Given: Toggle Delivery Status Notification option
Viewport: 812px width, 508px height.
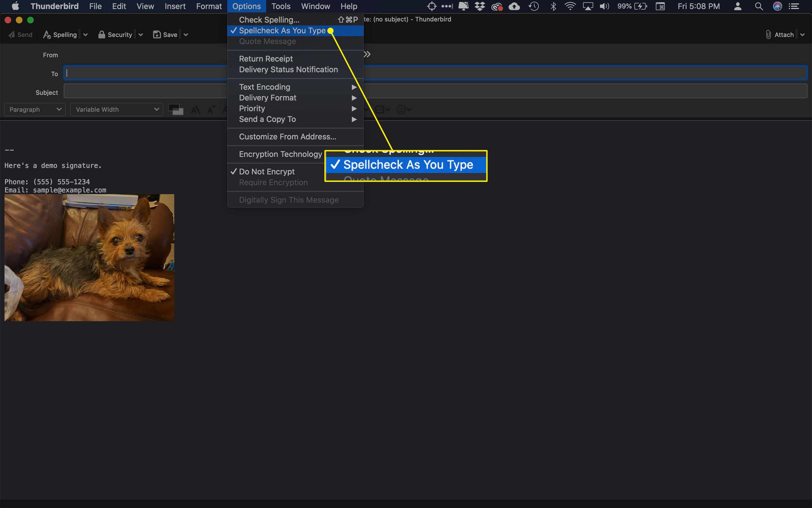Looking at the screenshot, I should tap(295, 69).
